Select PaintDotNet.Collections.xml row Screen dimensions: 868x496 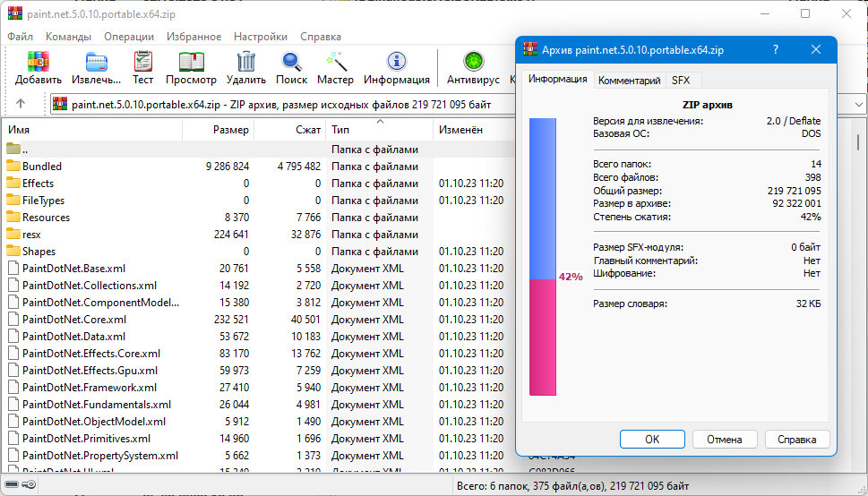[257, 286]
